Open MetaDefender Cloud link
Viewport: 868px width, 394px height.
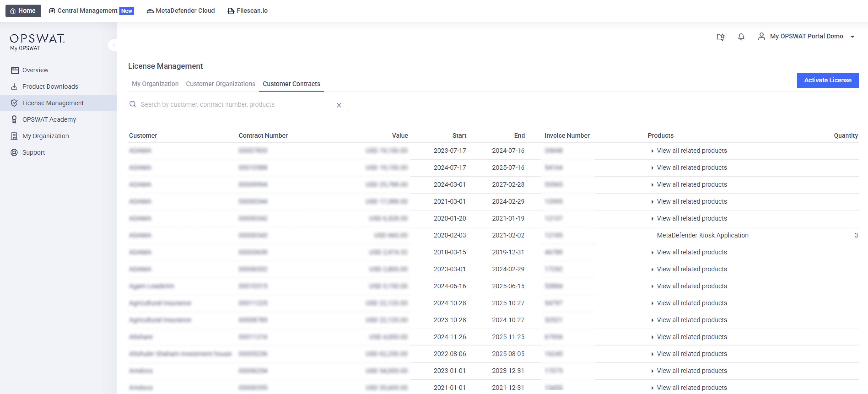(181, 11)
